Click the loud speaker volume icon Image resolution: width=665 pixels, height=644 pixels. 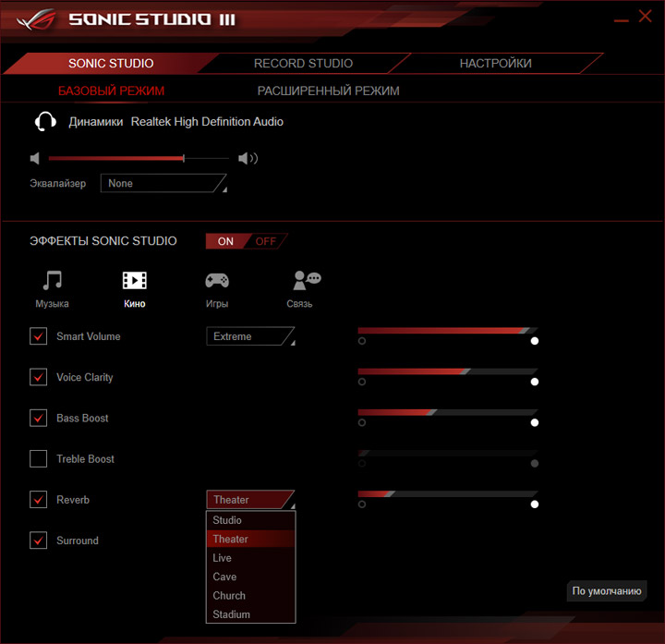(248, 159)
